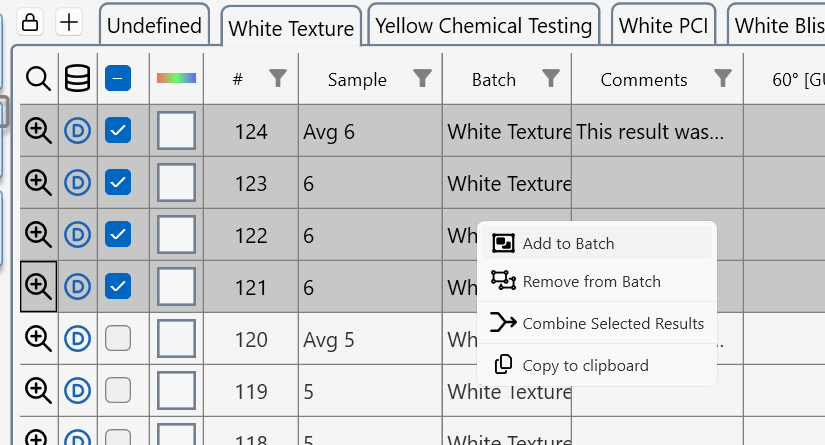Add a new batch tab with plus icon
The image size is (825, 445).
coord(69,22)
